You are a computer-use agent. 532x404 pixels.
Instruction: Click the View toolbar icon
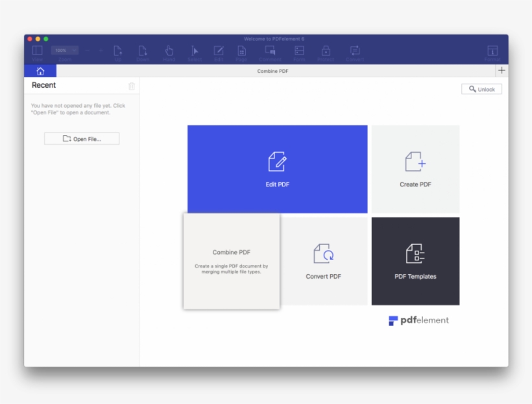coord(37,51)
